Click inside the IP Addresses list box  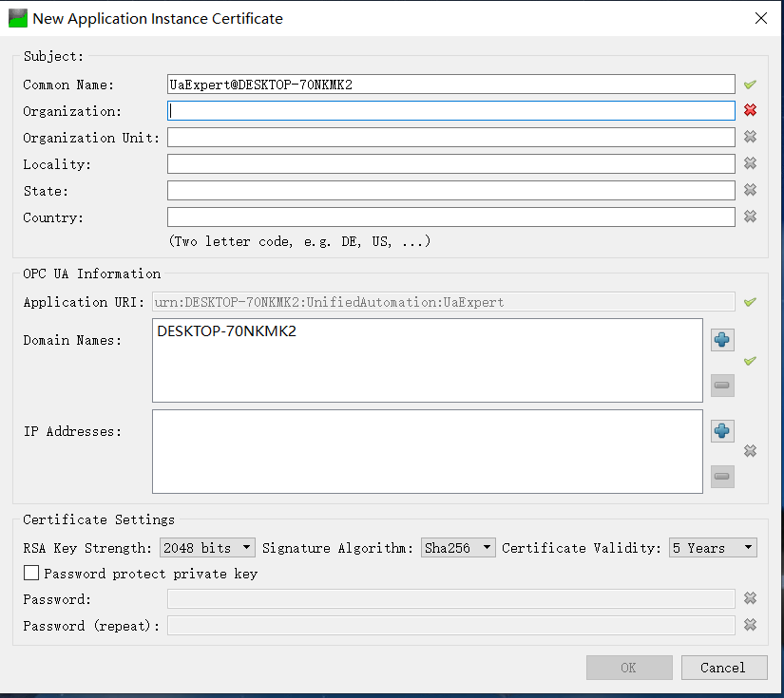(428, 451)
